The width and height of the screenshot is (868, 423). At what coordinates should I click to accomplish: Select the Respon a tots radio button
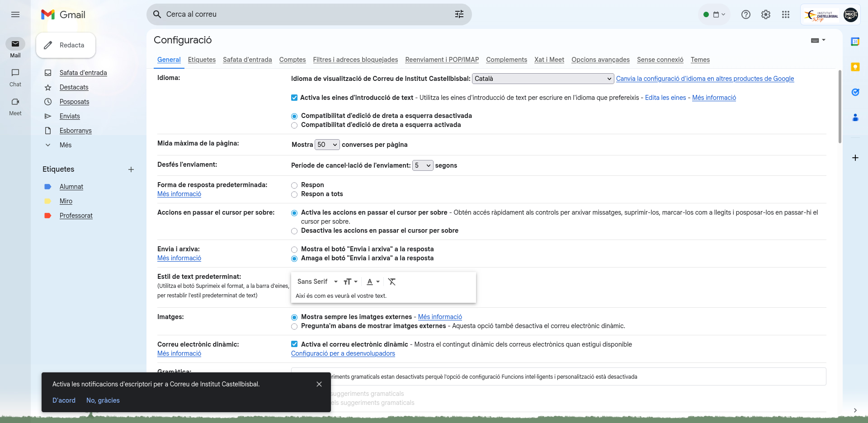point(294,194)
